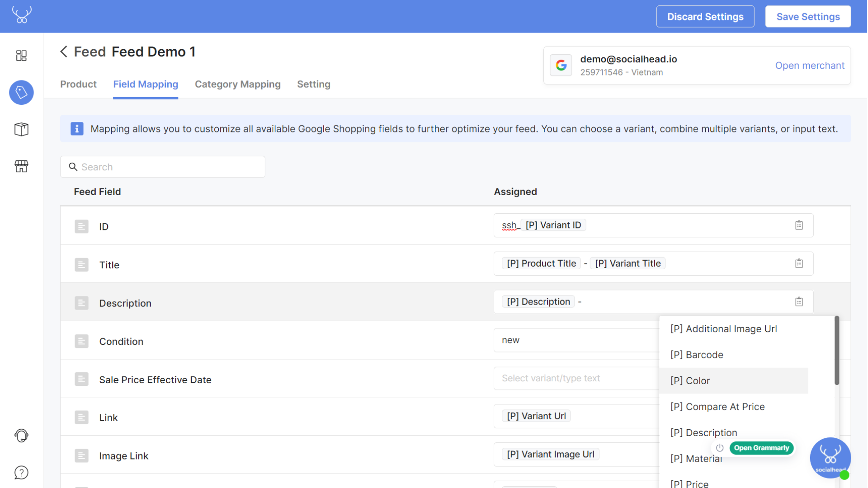The height and width of the screenshot is (488, 868).
Task: Open the store icon in the sidebar
Action: click(21, 166)
